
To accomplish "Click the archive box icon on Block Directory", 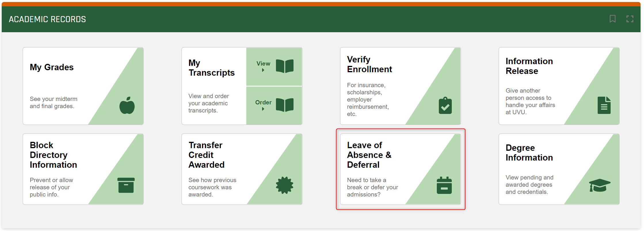I will [x=126, y=185].
